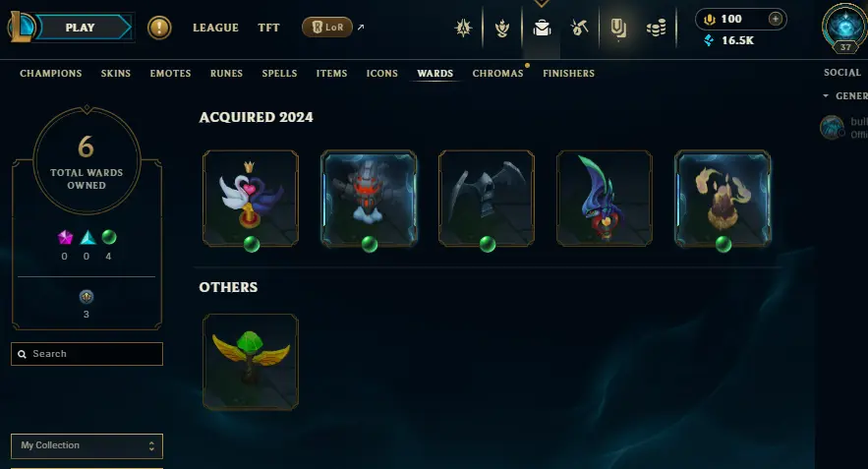Switch to the Skins tab
This screenshot has width=868, height=469.
(x=116, y=73)
